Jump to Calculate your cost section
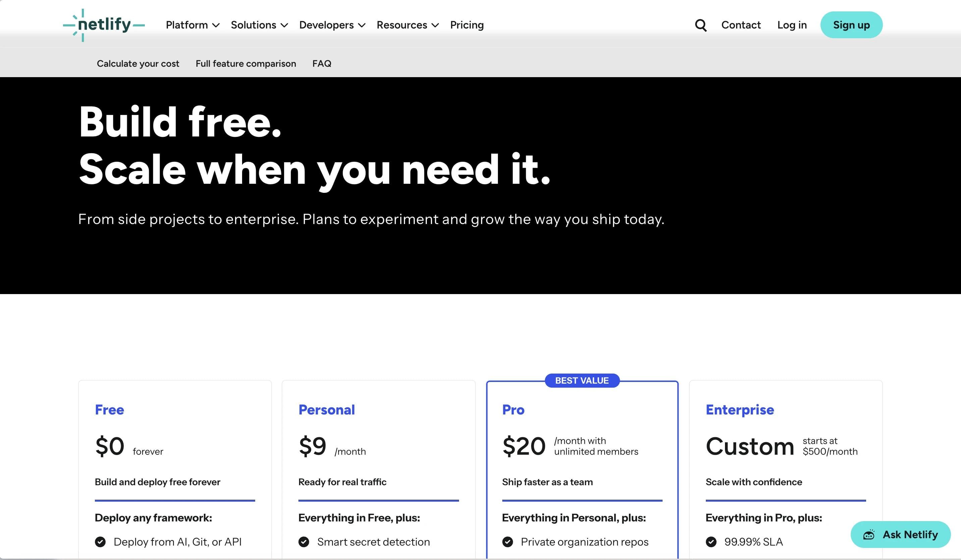Viewport: 961px width, 560px height. pyautogui.click(x=138, y=63)
